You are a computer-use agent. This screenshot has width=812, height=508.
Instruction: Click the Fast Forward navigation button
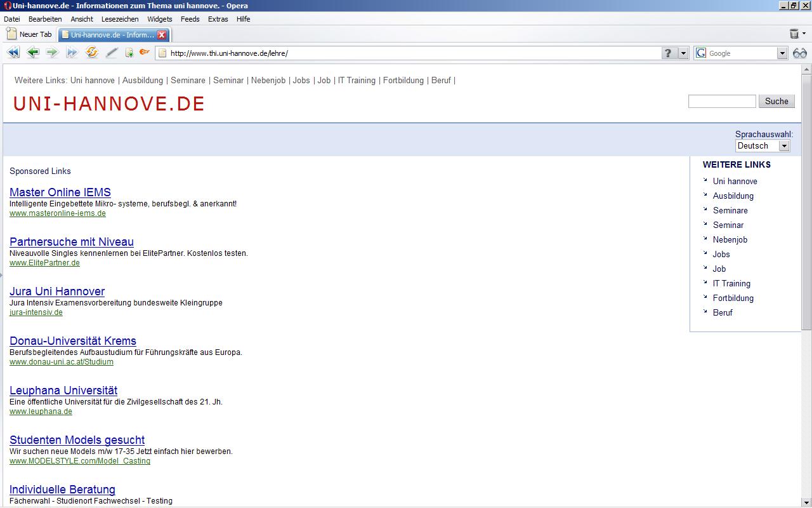72,53
